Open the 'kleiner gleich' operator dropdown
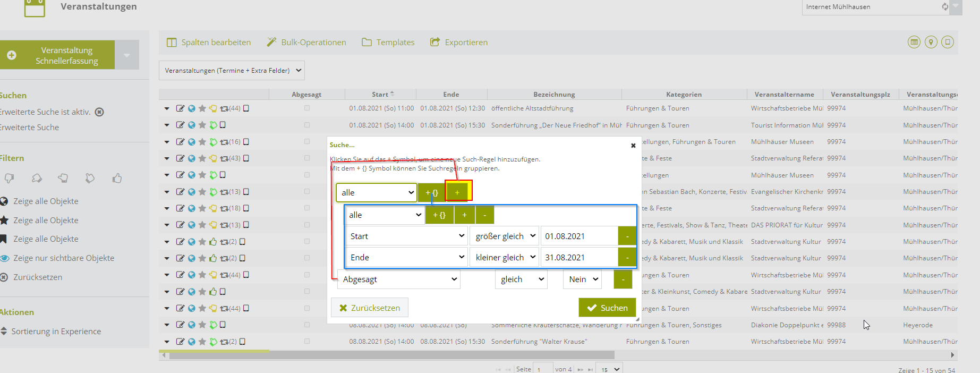980x373 pixels. click(x=504, y=257)
